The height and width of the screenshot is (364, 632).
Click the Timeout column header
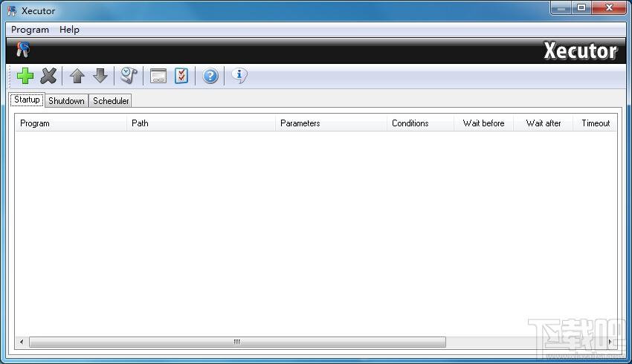pos(595,123)
